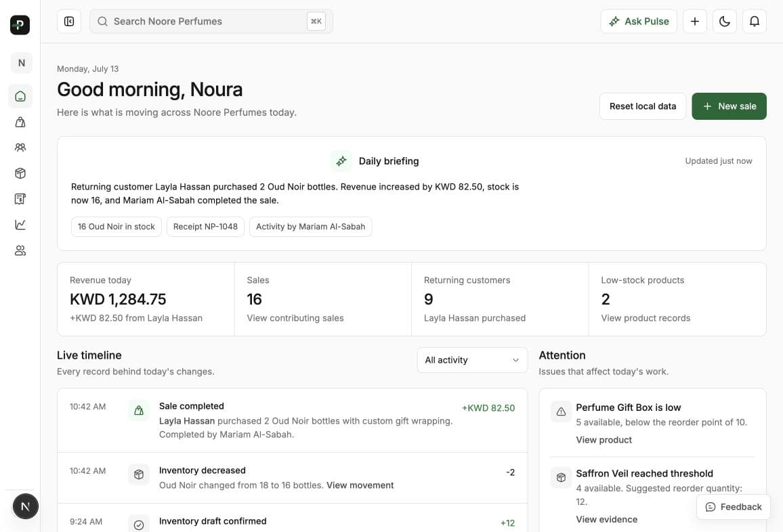Click View movement link
Viewport: 783px width, 532px height.
(x=360, y=485)
